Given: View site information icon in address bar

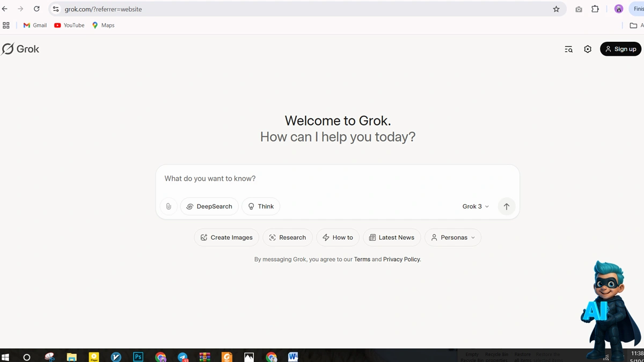Looking at the screenshot, I should coord(56,9).
